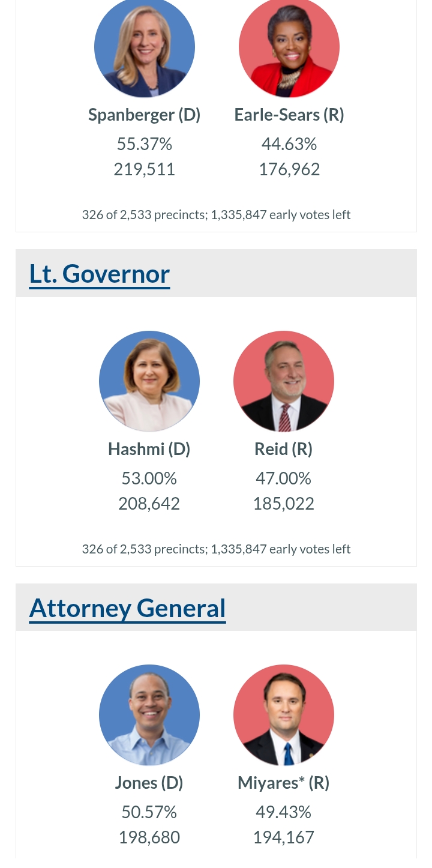
Task: Click precincts status line below Hashmi and Reid
Action: click(x=216, y=549)
